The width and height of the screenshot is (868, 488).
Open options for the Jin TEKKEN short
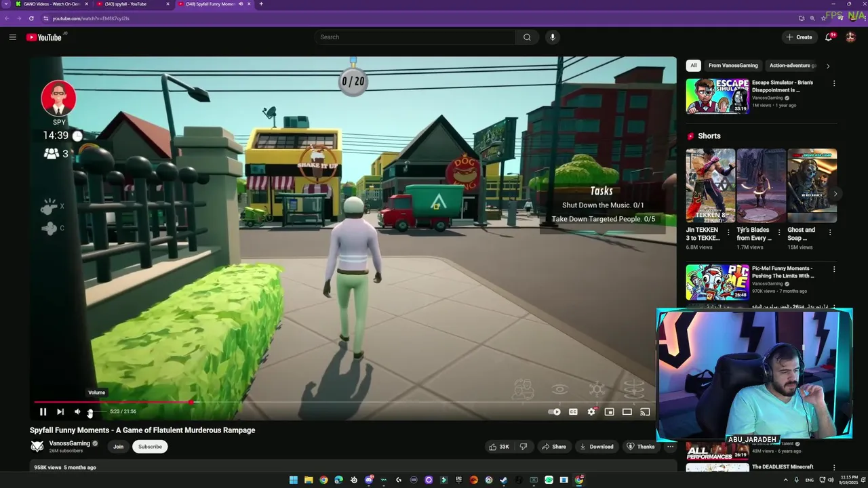(x=729, y=232)
